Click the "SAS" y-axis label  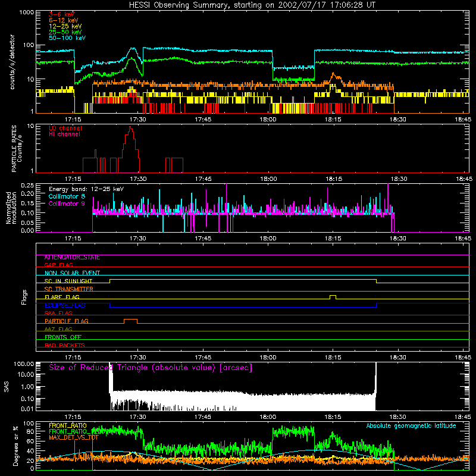point(7,387)
